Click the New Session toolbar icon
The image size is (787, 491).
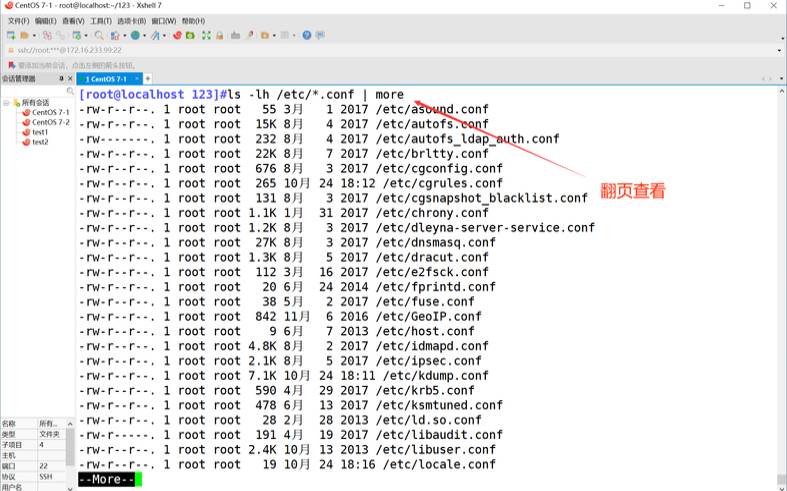point(11,35)
